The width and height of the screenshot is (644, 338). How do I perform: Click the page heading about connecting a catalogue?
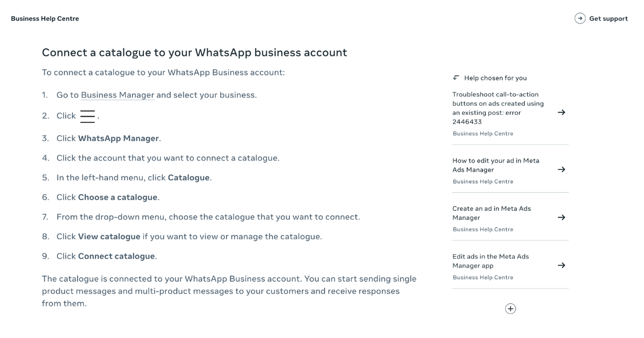click(194, 52)
